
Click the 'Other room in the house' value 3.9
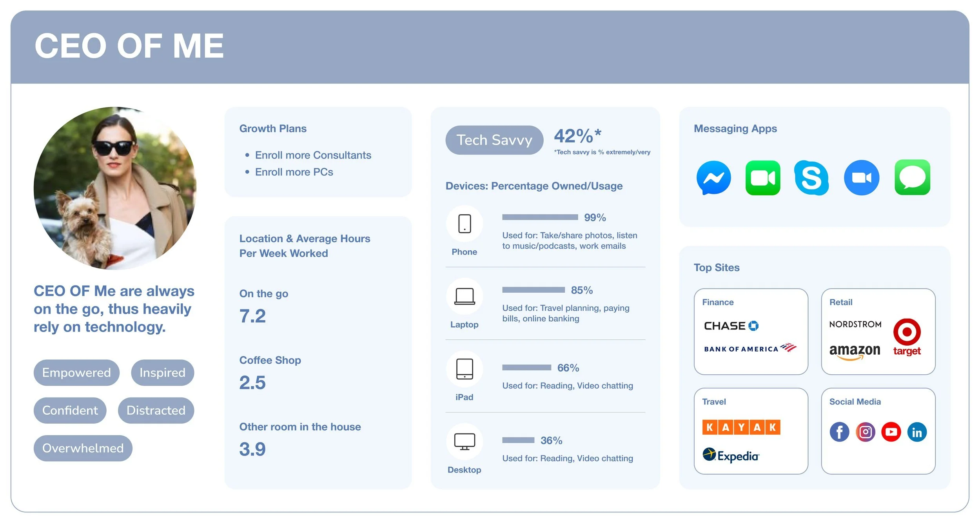tap(252, 449)
